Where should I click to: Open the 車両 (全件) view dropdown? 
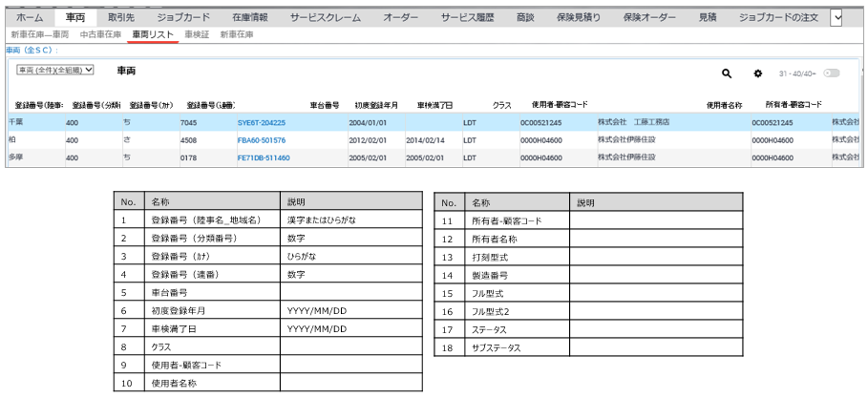[56, 71]
